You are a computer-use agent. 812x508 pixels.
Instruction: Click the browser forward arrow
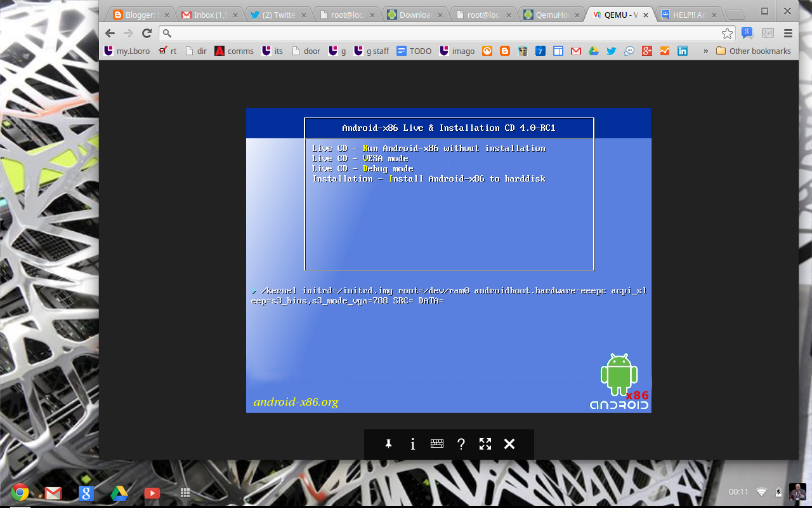(129, 33)
